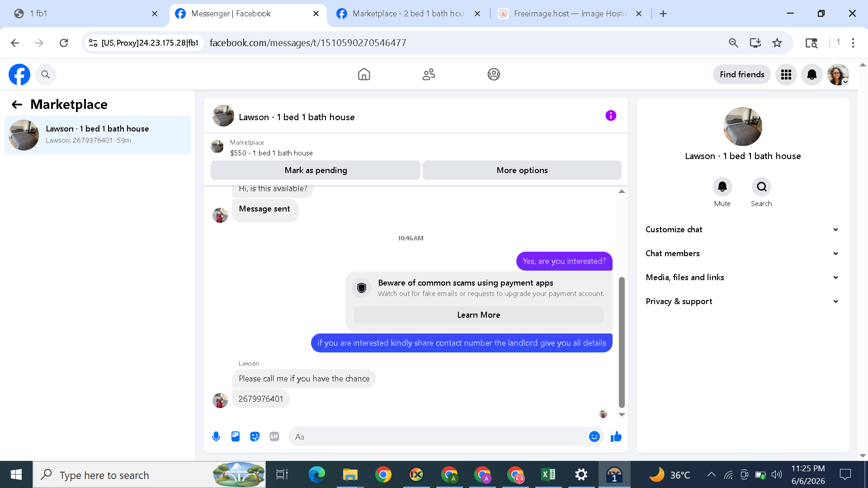This screenshot has width=868, height=488.
Task: Click 'Please call me if you have the chance' message
Action: (304, 379)
